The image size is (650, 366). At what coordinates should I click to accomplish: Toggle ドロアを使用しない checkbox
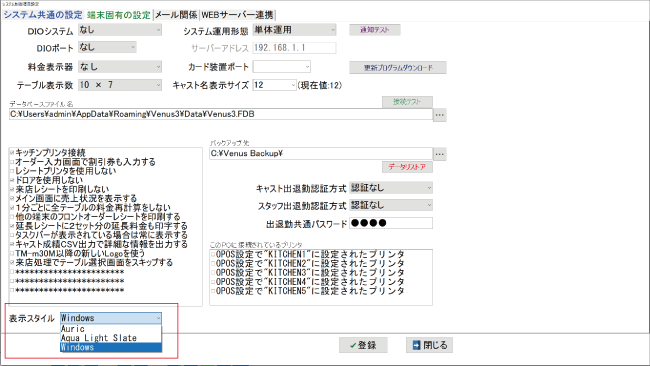pyautogui.click(x=12, y=180)
